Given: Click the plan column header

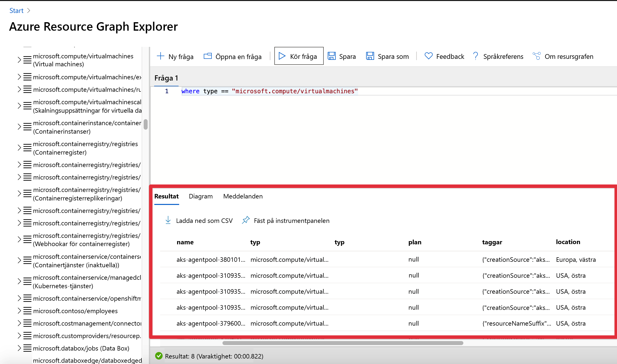Looking at the screenshot, I should [415, 242].
